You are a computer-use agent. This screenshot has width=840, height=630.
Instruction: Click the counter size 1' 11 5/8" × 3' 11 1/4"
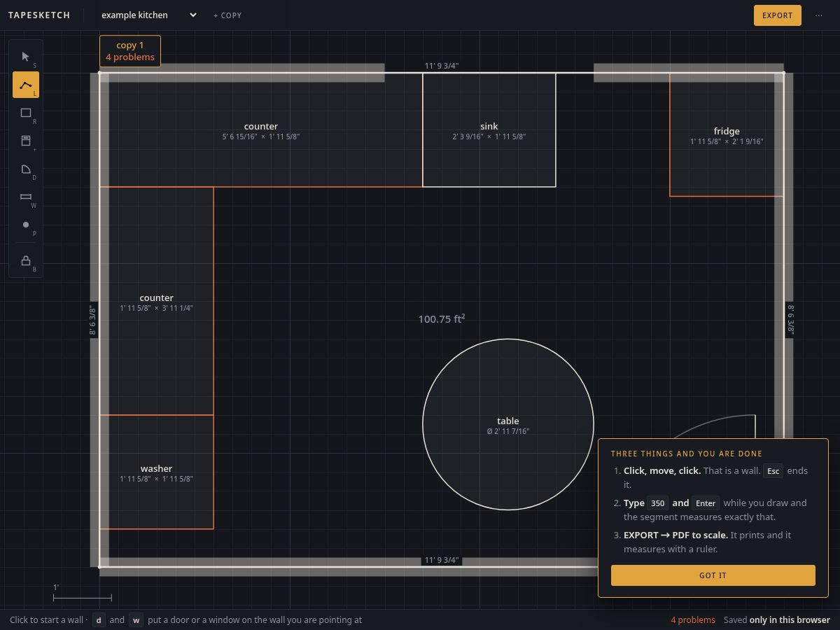(x=157, y=309)
